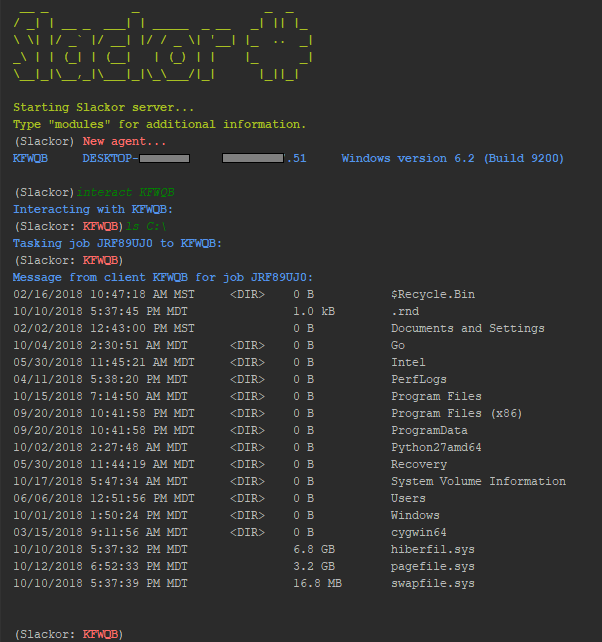Image resolution: width=602 pixels, height=642 pixels.
Task: Click the "Recovery" directory name
Action: point(419,464)
